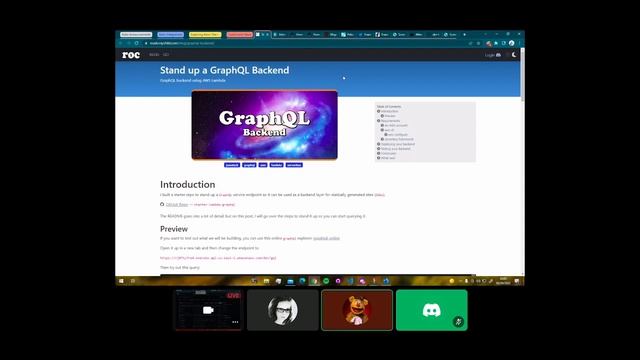The width and height of the screenshot is (640, 360).
Task: Open the GitHub Repo link under Introduction
Action: 177,204
